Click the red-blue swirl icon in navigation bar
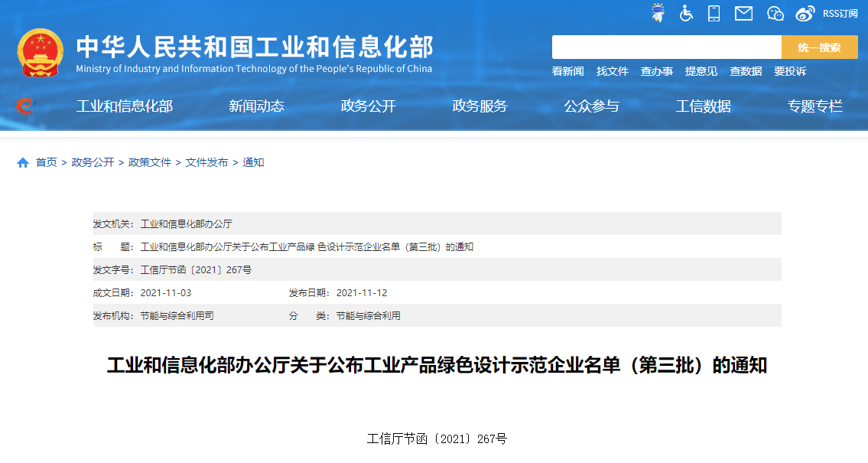The image size is (868, 463). click(25, 106)
